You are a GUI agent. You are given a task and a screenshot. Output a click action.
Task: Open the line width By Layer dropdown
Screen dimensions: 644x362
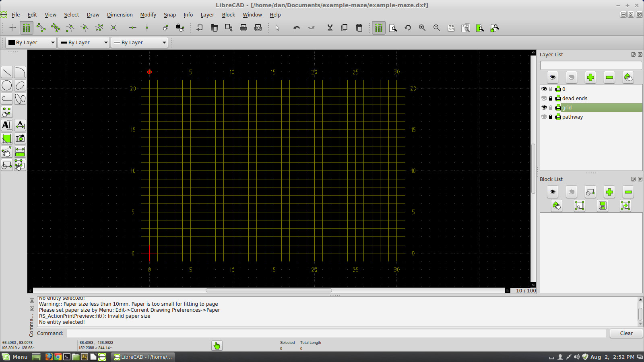(x=84, y=42)
